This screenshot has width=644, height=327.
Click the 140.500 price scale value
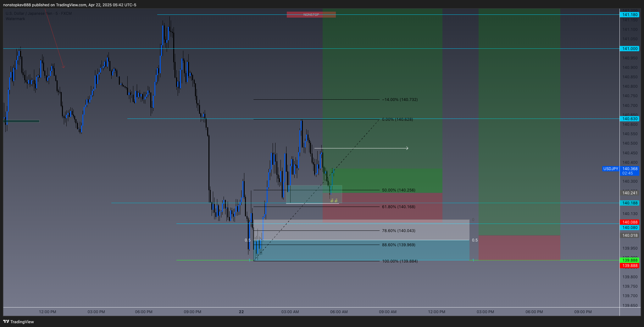pyautogui.click(x=630, y=143)
